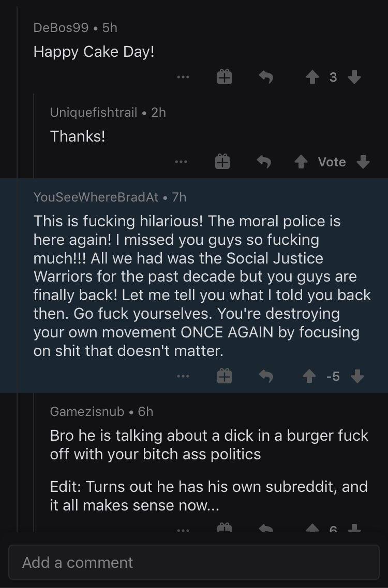Focus the Add a comment field

click(x=194, y=563)
